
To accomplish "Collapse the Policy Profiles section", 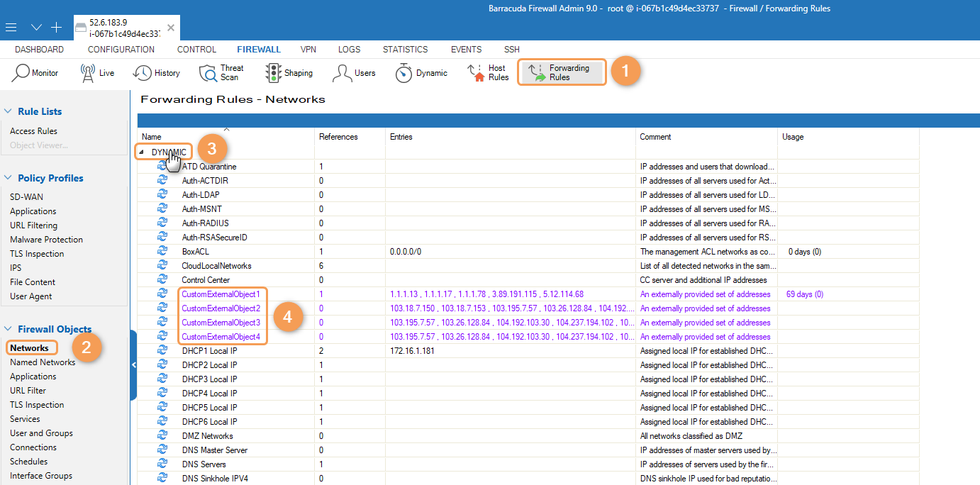I will click(x=9, y=178).
